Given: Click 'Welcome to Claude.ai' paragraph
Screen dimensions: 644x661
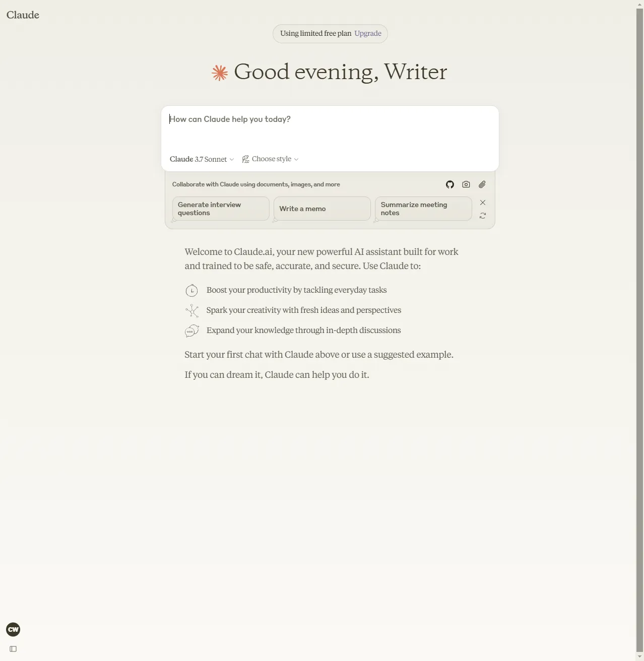Looking at the screenshot, I should click(321, 259).
